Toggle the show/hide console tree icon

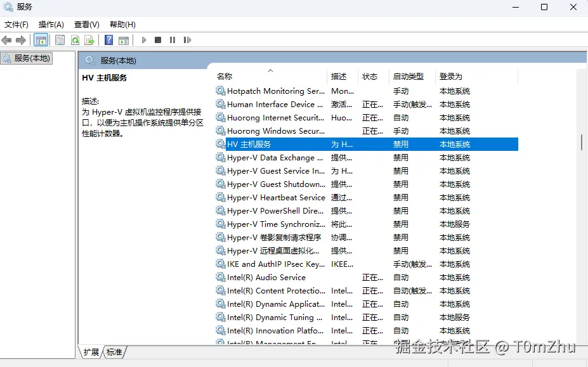click(x=41, y=40)
